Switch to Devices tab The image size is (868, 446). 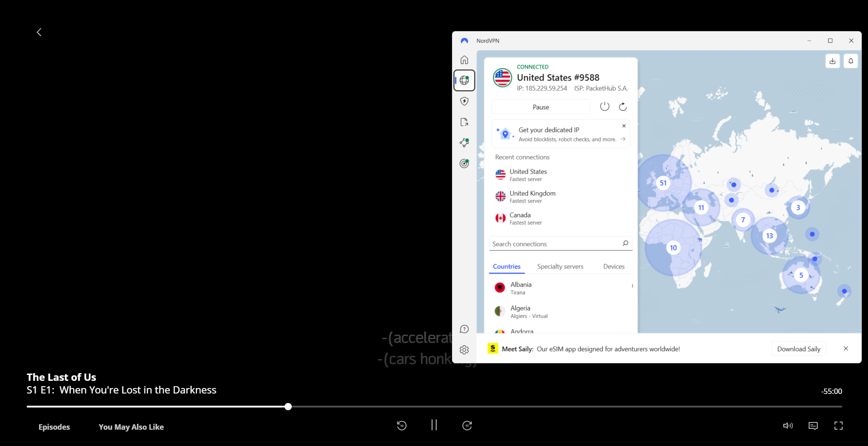pyautogui.click(x=614, y=267)
